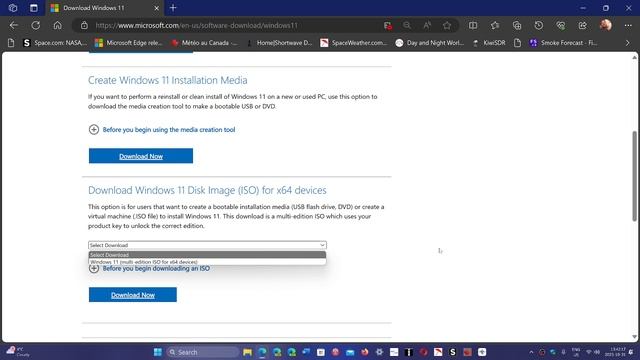The image size is (640, 360).
Task: Open a new tab
Action: (173, 8)
